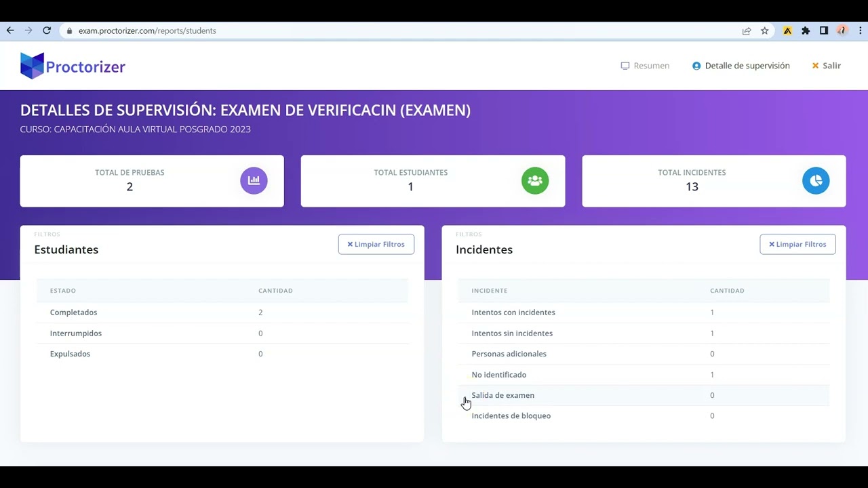Select the Expulsados row
The image size is (868, 488).
pos(222,354)
